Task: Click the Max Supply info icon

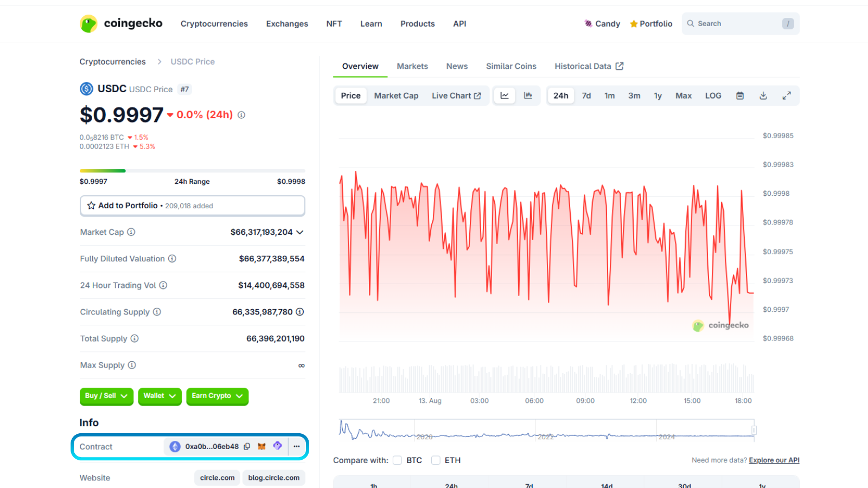Action: [x=132, y=365]
